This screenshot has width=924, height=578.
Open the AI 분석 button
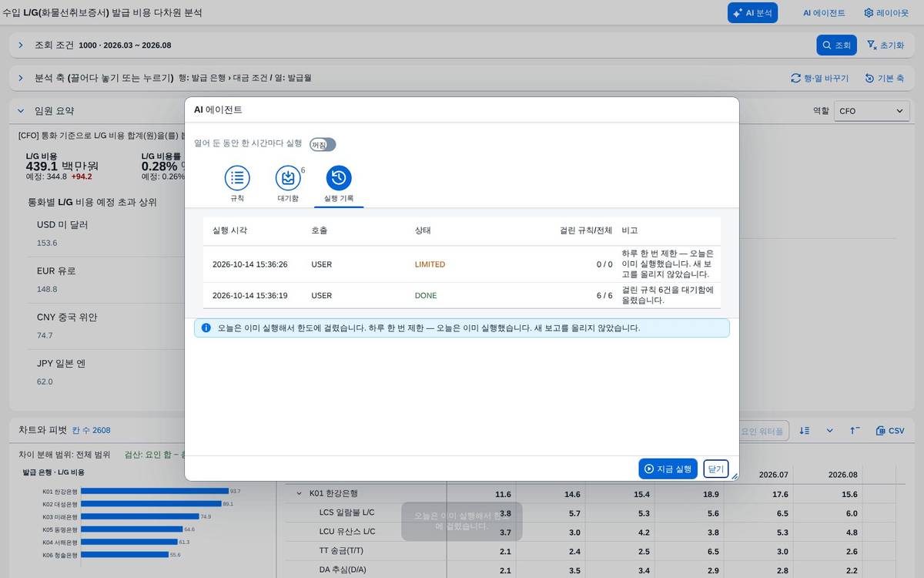click(x=752, y=13)
